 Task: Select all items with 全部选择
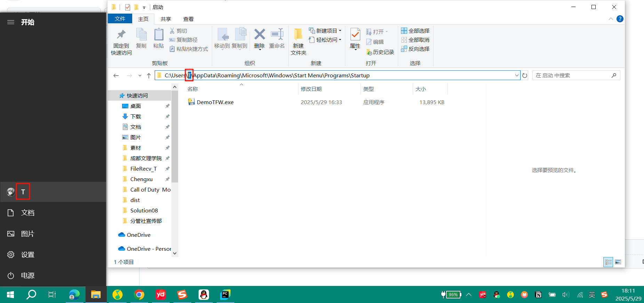point(415,31)
